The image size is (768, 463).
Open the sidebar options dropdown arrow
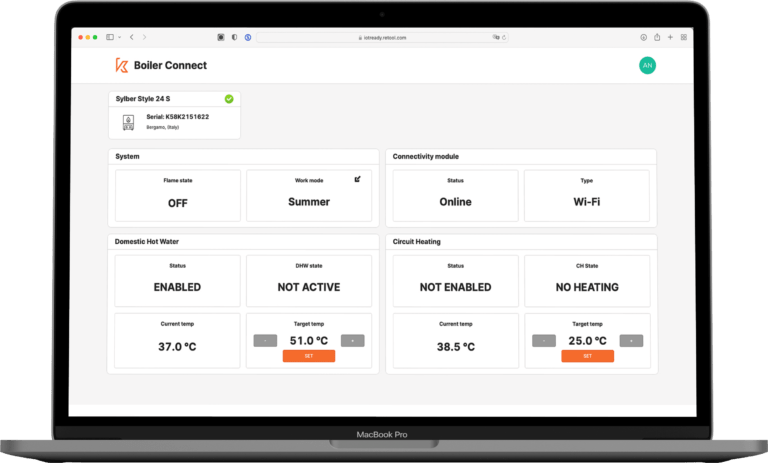pyautogui.click(x=120, y=37)
